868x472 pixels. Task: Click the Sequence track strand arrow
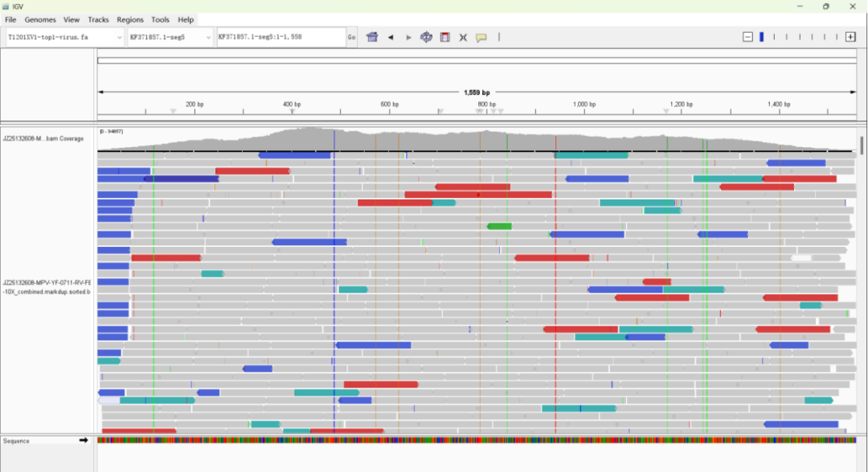84,441
